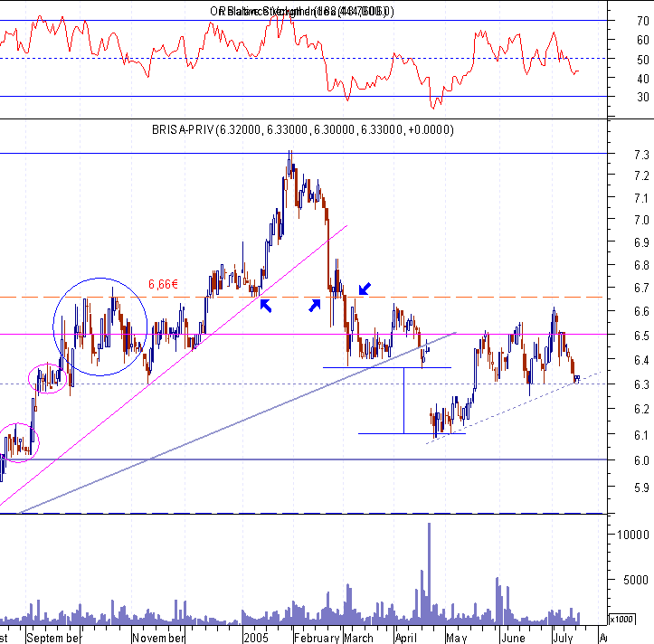Select the red 6,66€ price annotation
This screenshot has width=654, height=644.
point(163,284)
